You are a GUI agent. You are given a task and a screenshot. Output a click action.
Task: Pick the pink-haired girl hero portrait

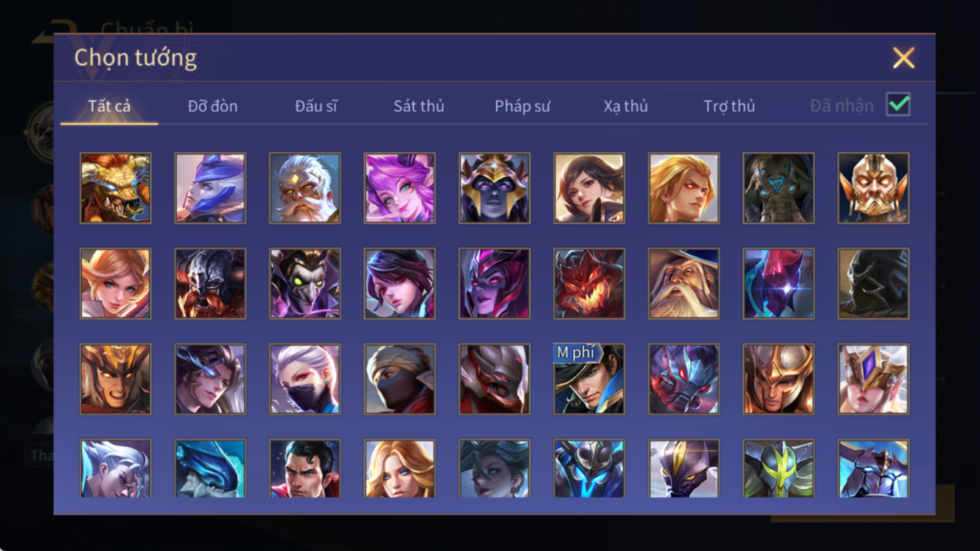[x=400, y=188]
